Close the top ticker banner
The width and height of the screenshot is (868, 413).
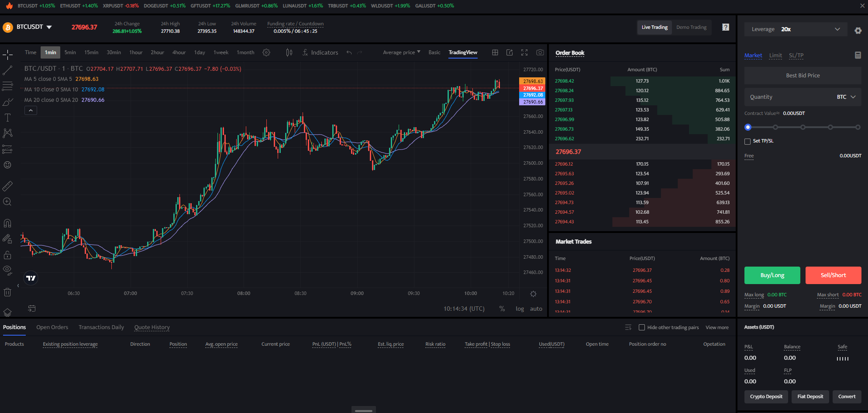pyautogui.click(x=862, y=6)
